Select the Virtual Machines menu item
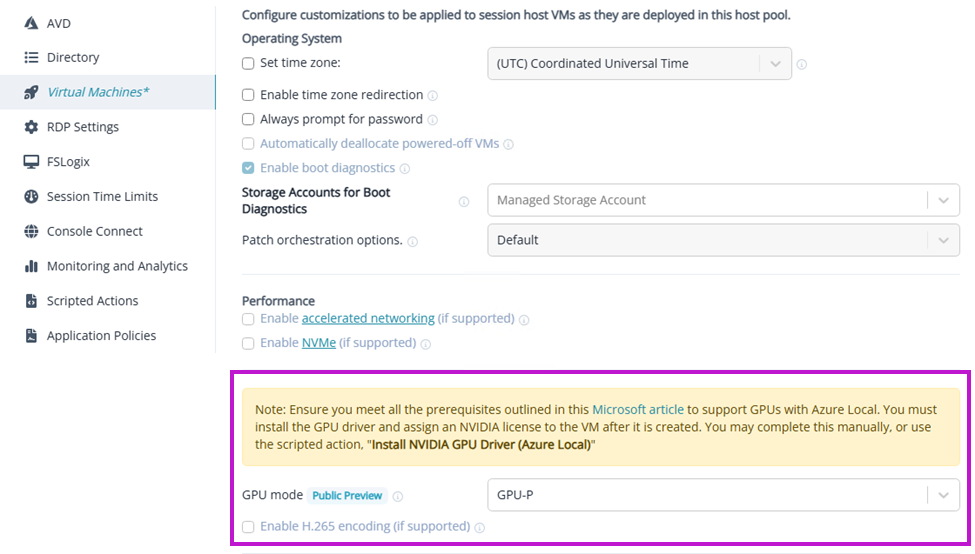The height and width of the screenshot is (554, 975). (97, 92)
